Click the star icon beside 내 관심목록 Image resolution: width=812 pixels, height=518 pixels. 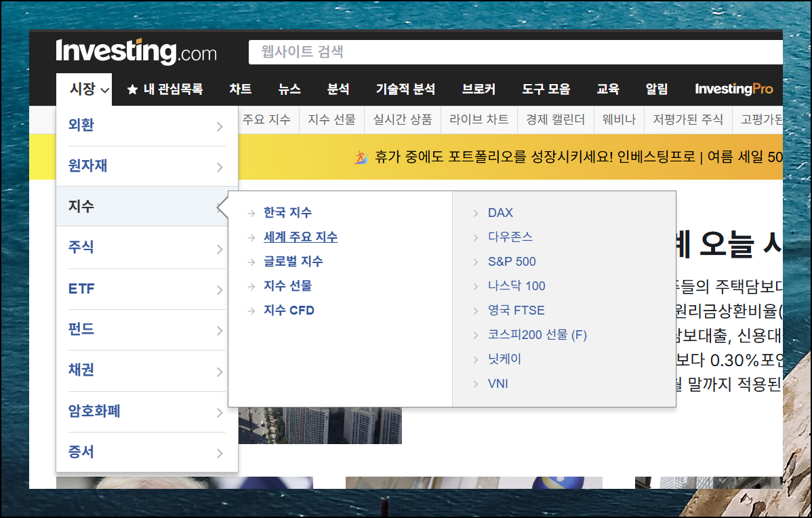coord(132,89)
